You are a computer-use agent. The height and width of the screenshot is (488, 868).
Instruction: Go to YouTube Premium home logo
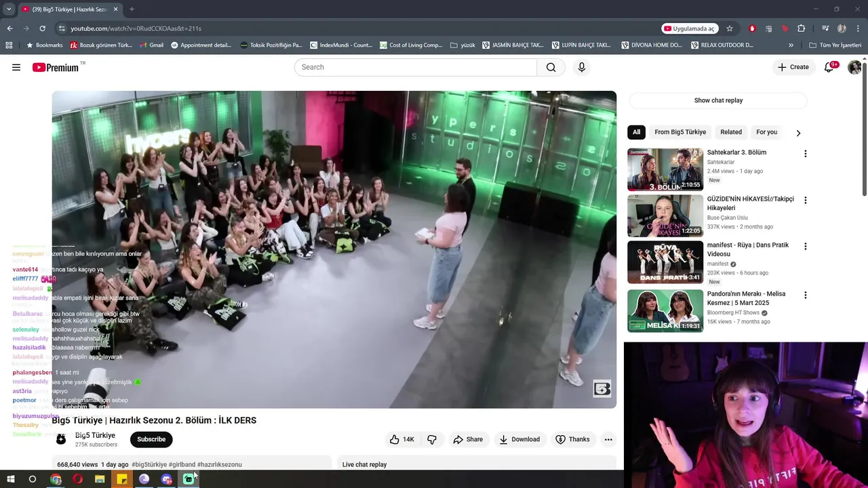pos(56,67)
